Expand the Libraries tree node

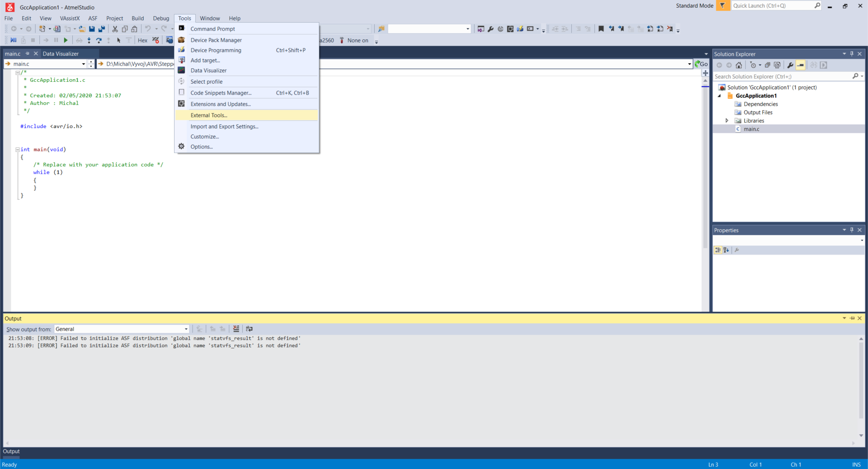click(x=726, y=121)
